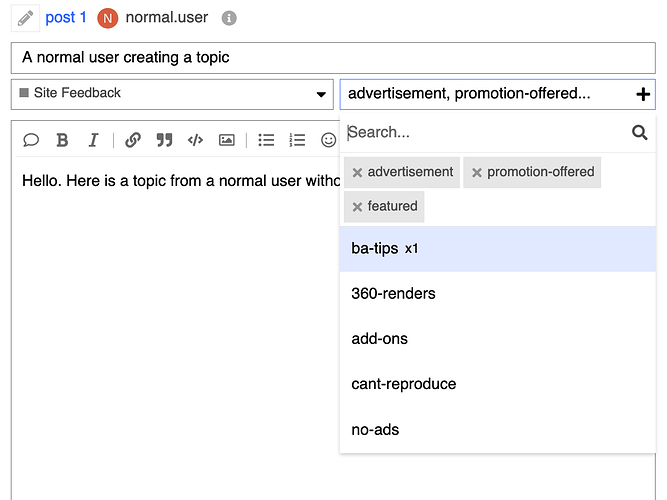Screen dimensions: 667x500
Task: Click the info circle icon
Action: click(229, 18)
